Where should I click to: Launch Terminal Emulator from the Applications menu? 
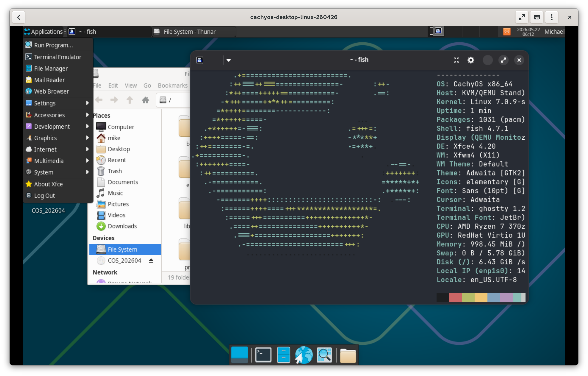click(x=58, y=57)
